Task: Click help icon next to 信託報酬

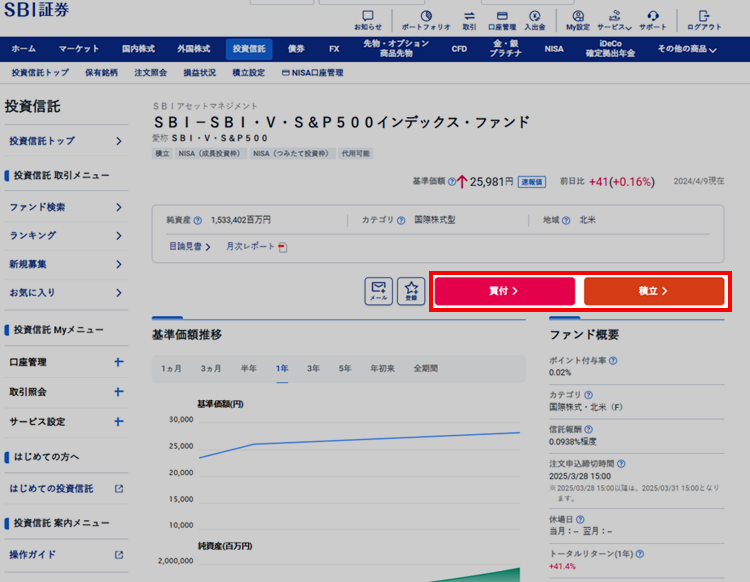Action: pyautogui.click(x=589, y=429)
